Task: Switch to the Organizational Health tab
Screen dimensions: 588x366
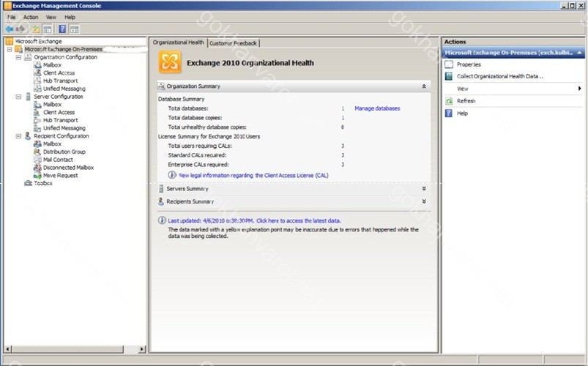Action: pyautogui.click(x=179, y=42)
